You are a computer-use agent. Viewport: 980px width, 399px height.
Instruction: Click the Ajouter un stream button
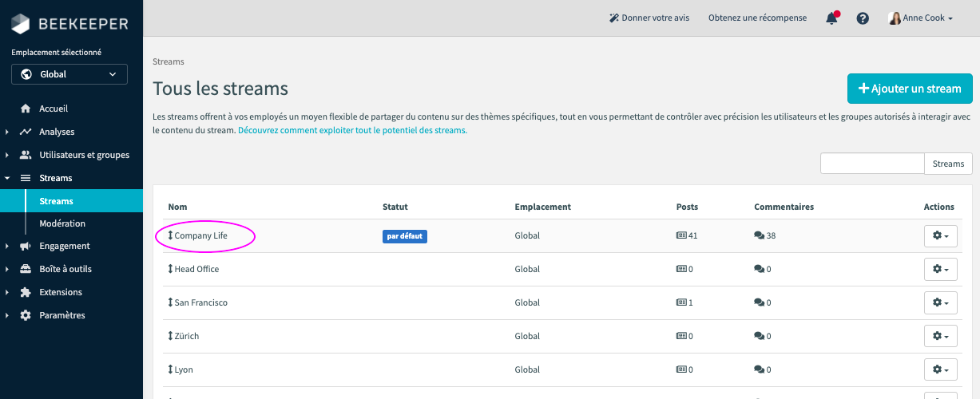[910, 89]
